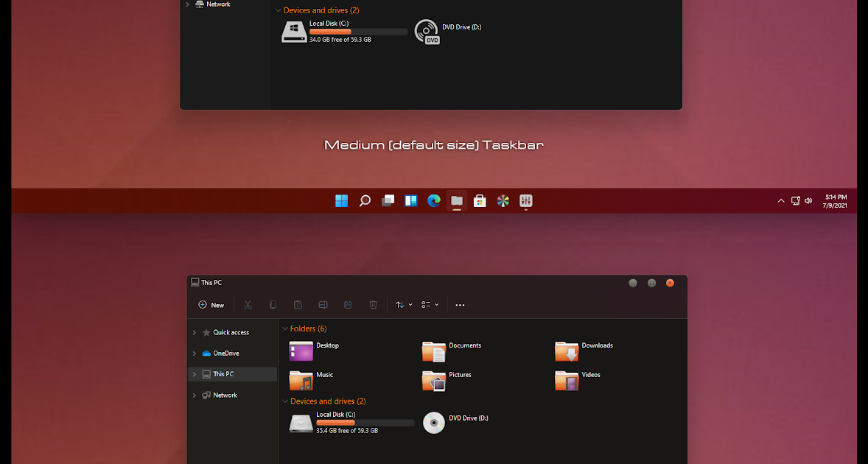Open the See more (...) menu
The height and width of the screenshot is (464, 868).
pos(460,304)
